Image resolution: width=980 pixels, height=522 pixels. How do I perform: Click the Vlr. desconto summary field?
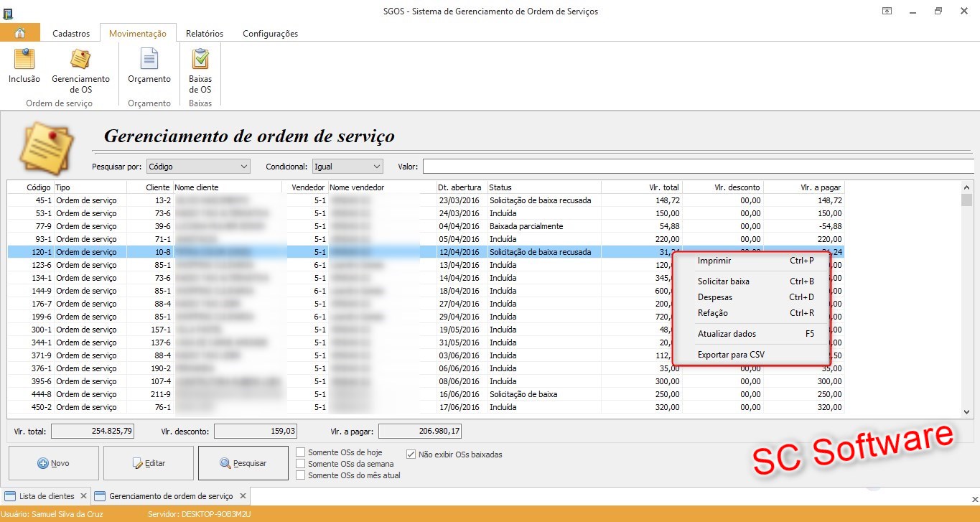tap(256, 432)
